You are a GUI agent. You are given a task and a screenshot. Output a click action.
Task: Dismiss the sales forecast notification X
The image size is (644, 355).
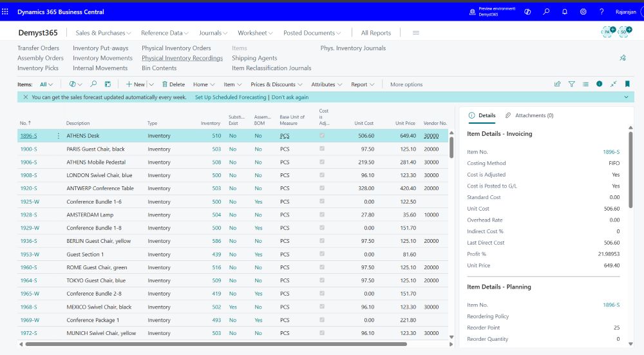[26, 97]
